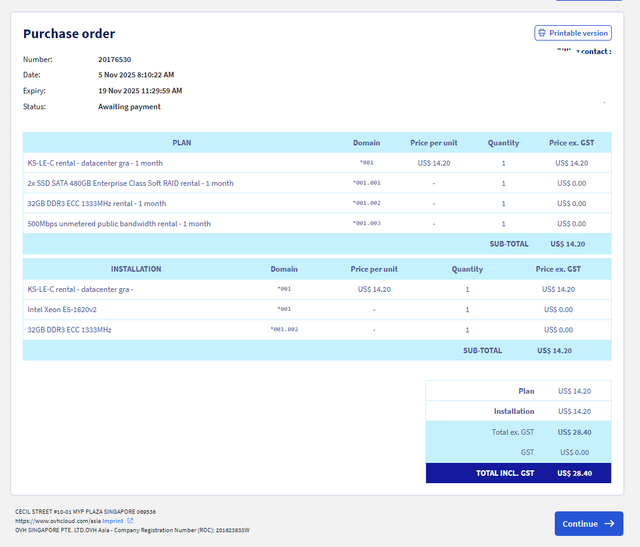Click US$ 0.00 price in 500Mbps bandwidth row
Viewport: 640px width, 547px height.
pos(571,224)
